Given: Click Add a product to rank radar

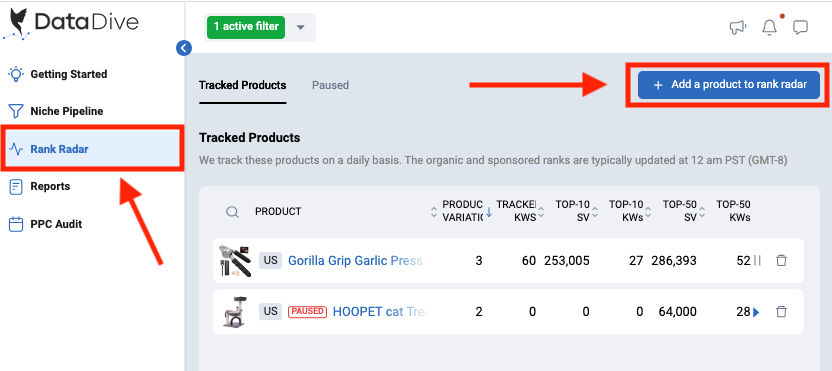Looking at the screenshot, I should click(729, 85).
